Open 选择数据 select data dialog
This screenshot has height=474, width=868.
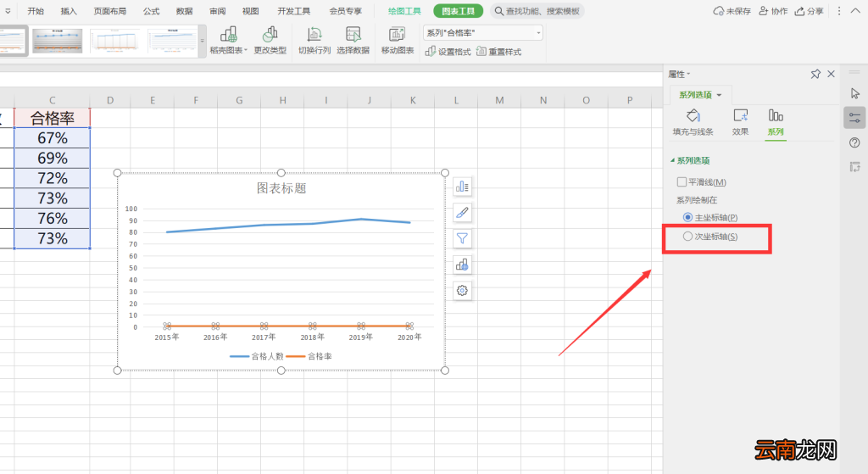point(353,41)
